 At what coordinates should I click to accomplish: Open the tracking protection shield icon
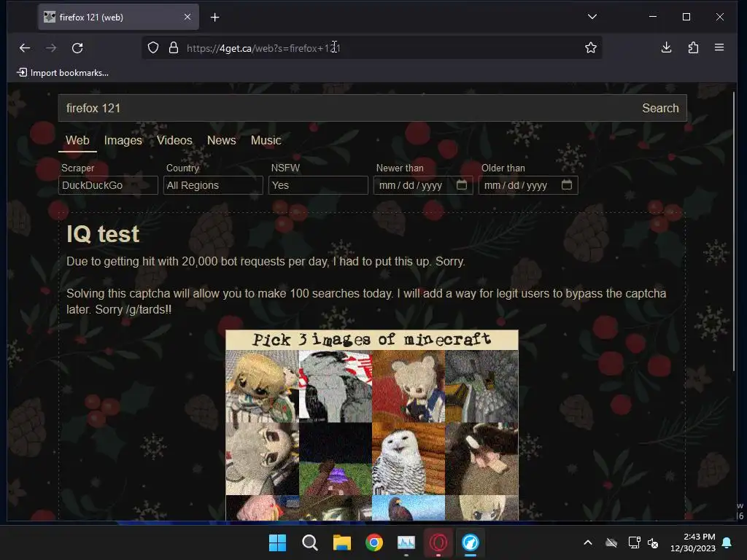click(x=153, y=47)
